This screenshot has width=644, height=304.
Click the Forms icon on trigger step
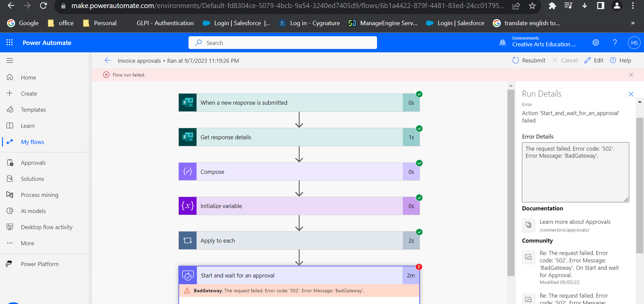(187, 103)
